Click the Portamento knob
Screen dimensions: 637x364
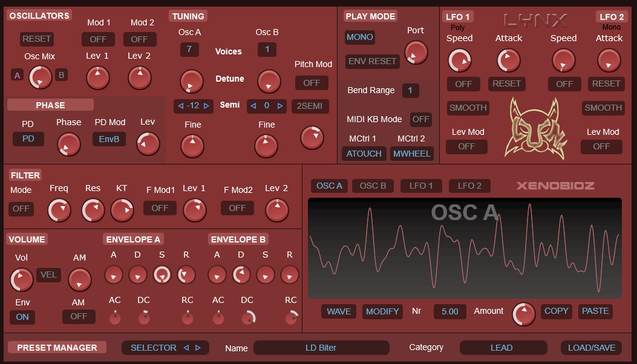(416, 53)
